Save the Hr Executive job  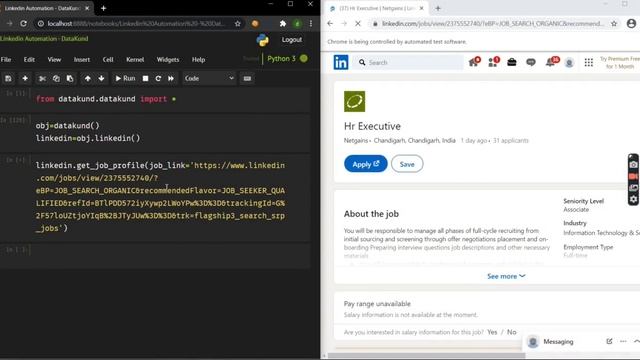tap(407, 164)
